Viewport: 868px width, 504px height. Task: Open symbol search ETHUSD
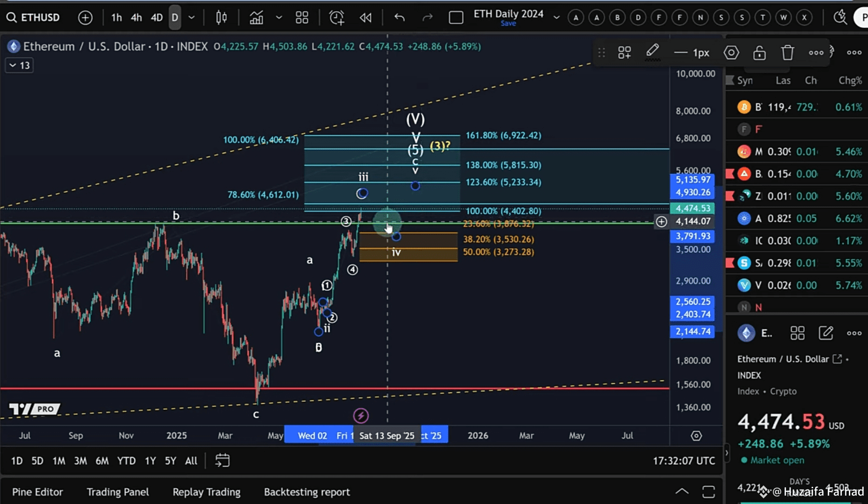[33, 18]
